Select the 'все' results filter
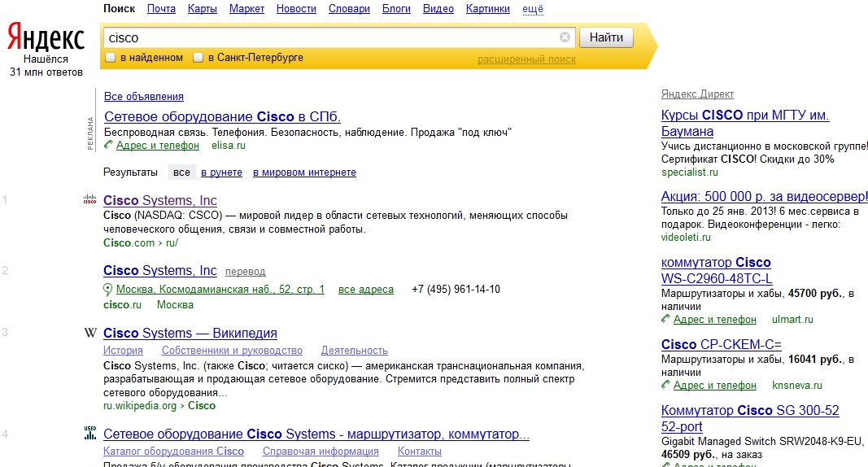Screen dimensions: 868x467 (x=181, y=172)
